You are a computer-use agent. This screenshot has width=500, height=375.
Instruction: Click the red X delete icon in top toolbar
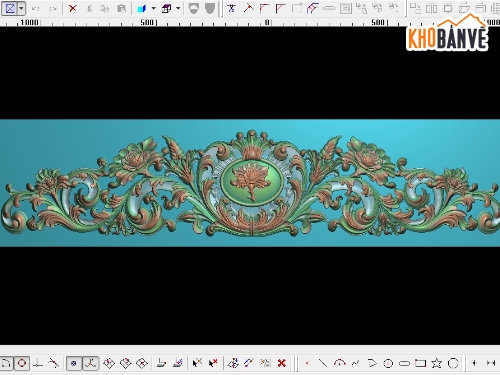coord(72,8)
